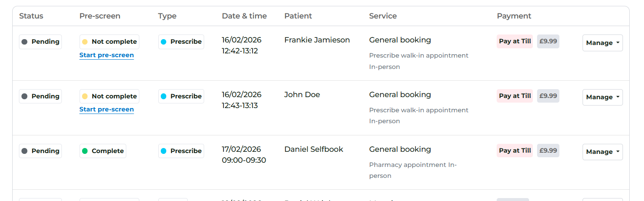Start pre-screen for John Doe
This screenshot has height=201, width=644.
point(106,109)
